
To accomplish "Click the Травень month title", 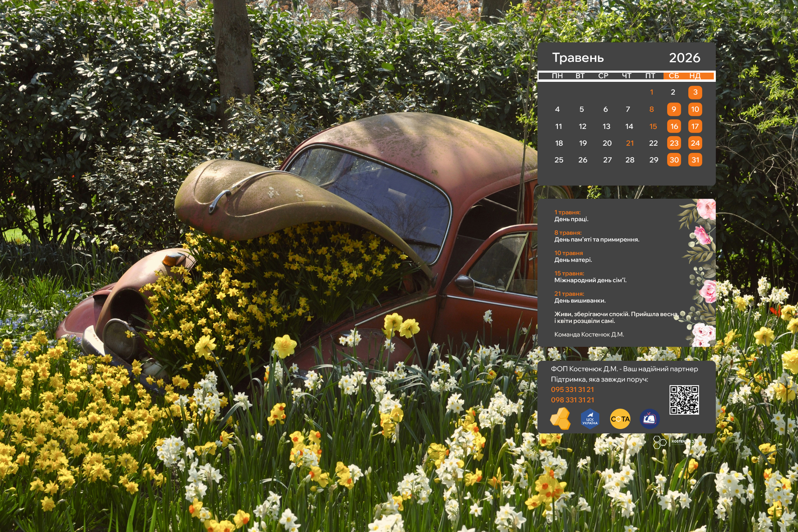I will [578, 58].
